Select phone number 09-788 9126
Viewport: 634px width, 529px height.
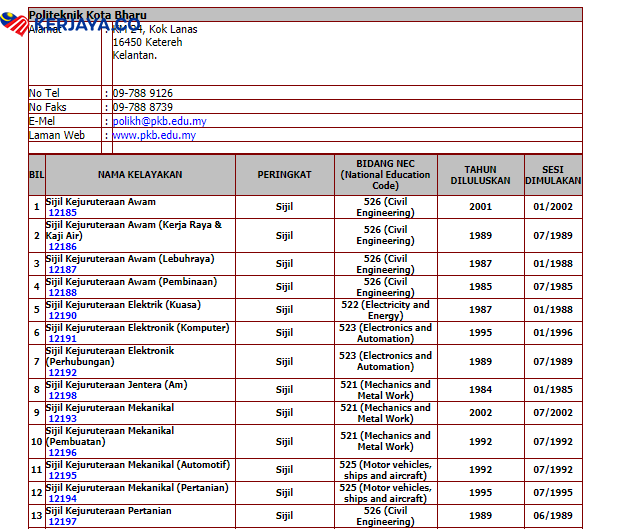pyautogui.click(x=143, y=93)
